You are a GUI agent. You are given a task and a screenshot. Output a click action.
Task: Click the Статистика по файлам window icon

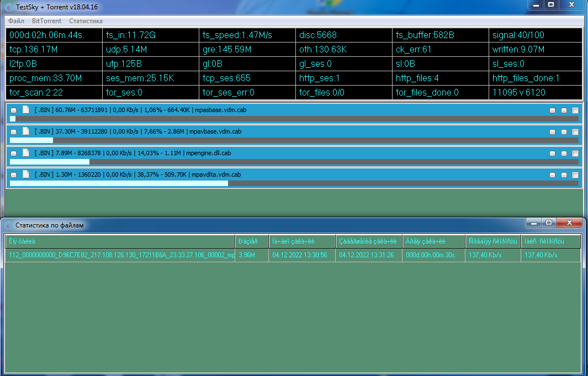8,225
